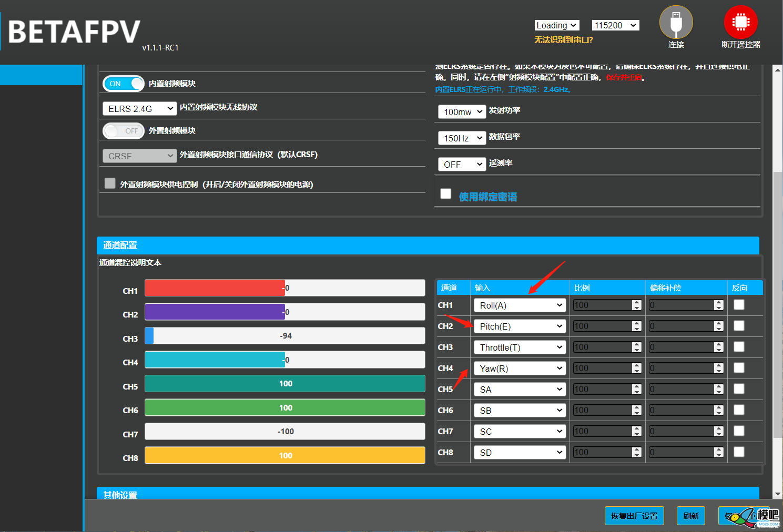Image resolution: width=783 pixels, height=532 pixels.
Task: Click the green CH6 channel bar
Action: coord(285,407)
